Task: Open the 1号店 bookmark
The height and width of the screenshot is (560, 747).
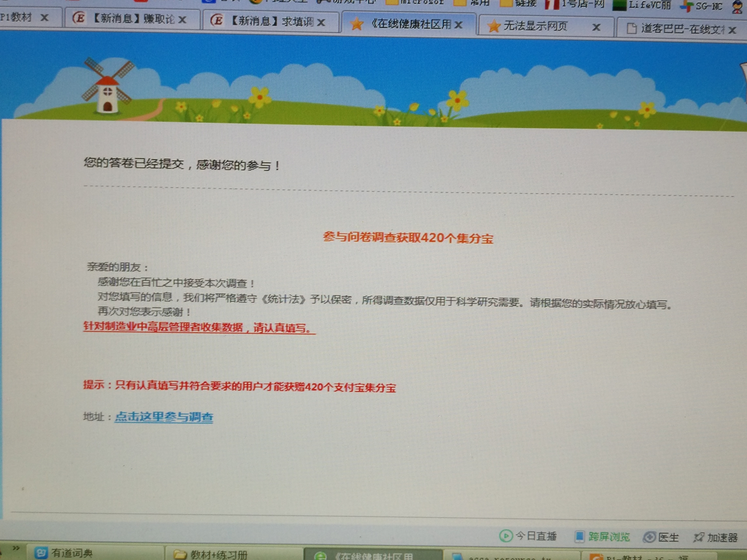Action: [x=574, y=4]
